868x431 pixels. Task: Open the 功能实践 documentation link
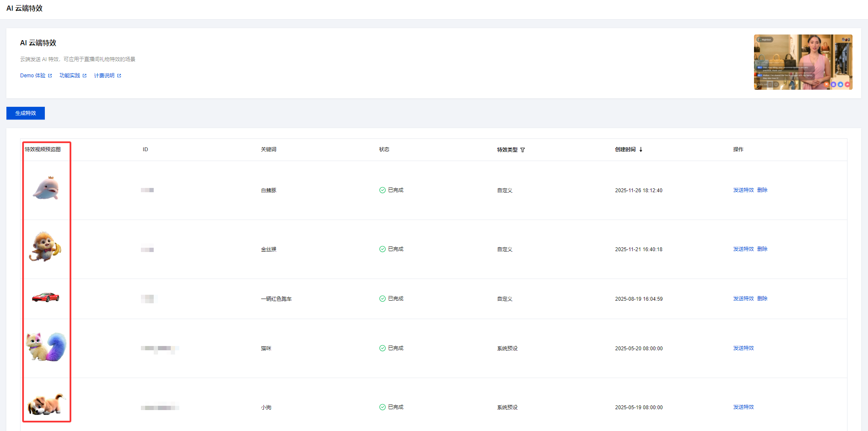pos(70,76)
